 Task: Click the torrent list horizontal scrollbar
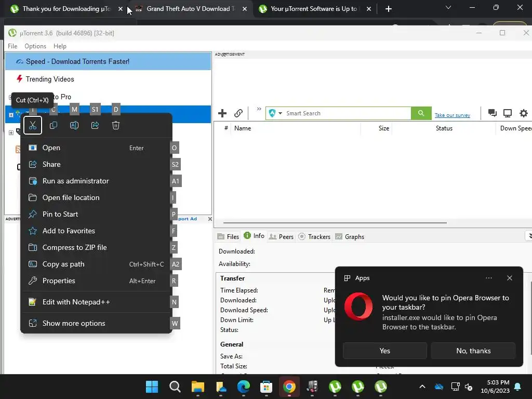(335, 223)
